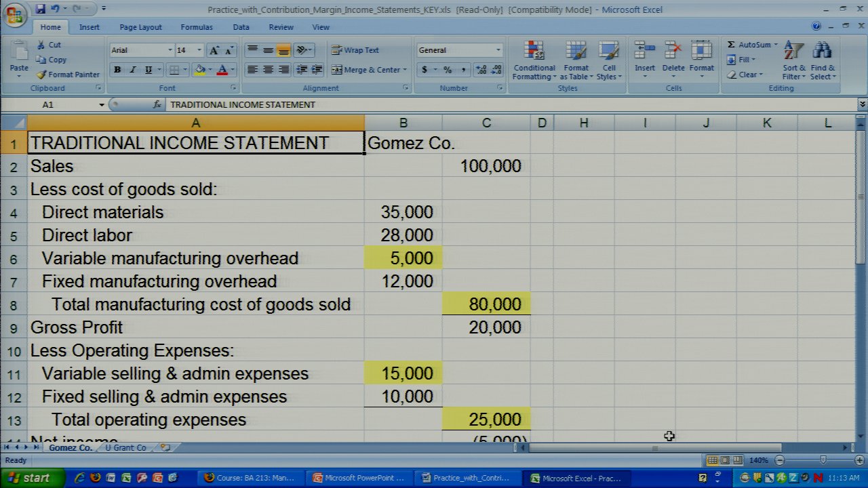Expand the Name Box dropdown for A1

[102, 104]
